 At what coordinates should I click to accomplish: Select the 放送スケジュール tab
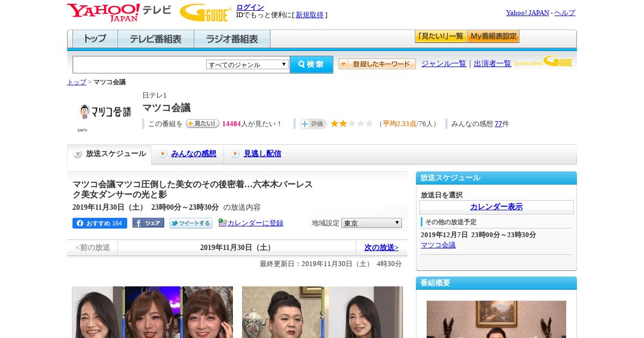pos(109,154)
